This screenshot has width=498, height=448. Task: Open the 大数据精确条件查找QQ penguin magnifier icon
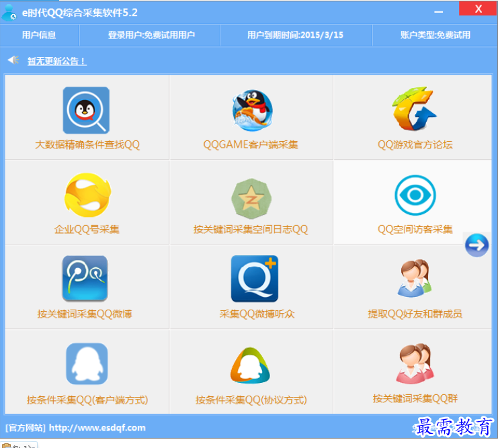coord(86,110)
